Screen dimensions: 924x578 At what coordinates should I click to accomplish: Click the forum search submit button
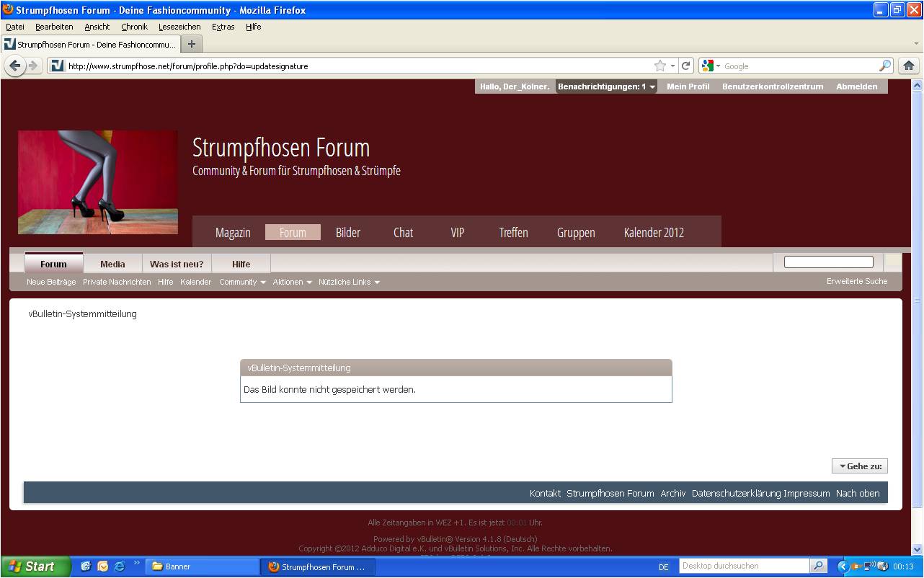(893, 262)
